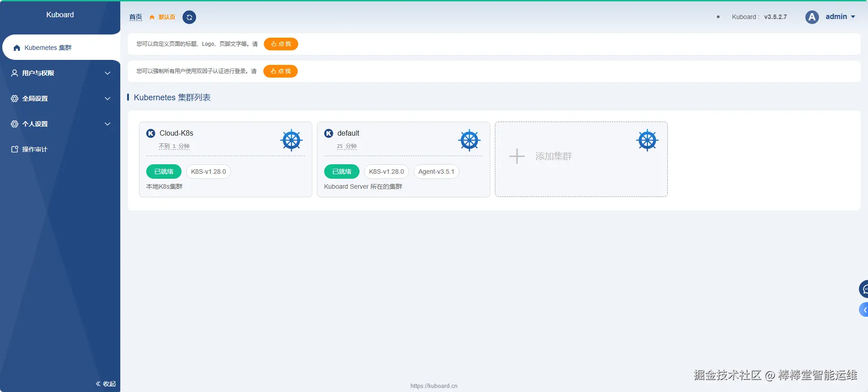This screenshot has width=868, height=392.
Task: Click the Kubernetes 集群 house icon in the sidebar
Action: 17,48
